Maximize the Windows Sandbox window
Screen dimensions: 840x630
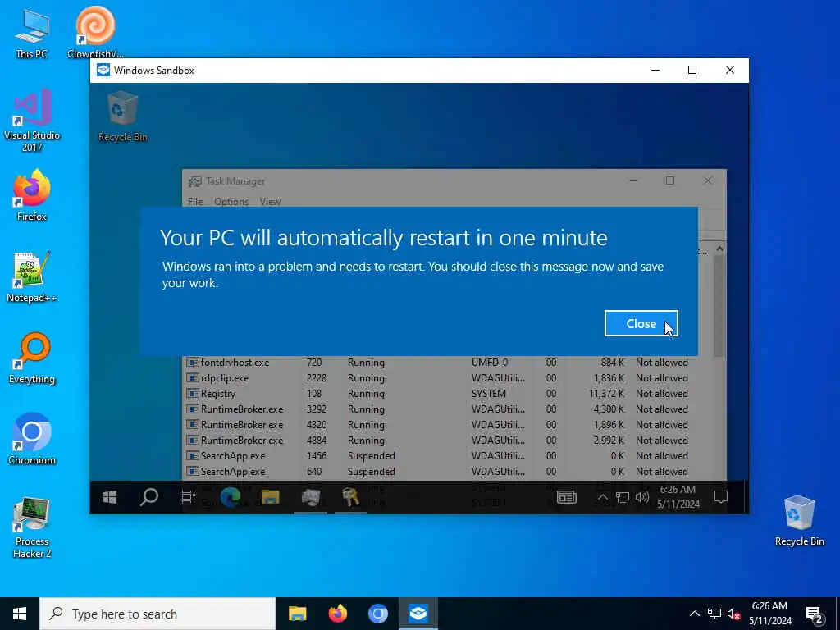coord(692,71)
